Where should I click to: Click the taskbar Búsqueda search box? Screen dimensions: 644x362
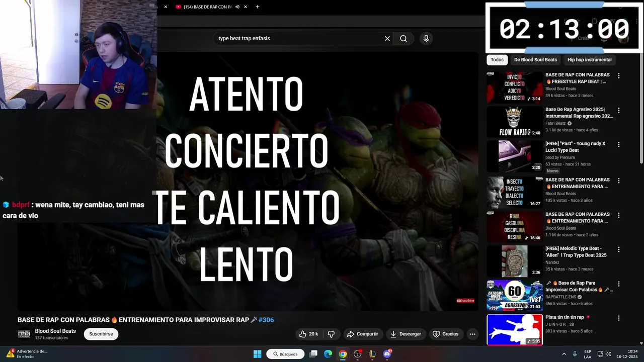point(285,354)
